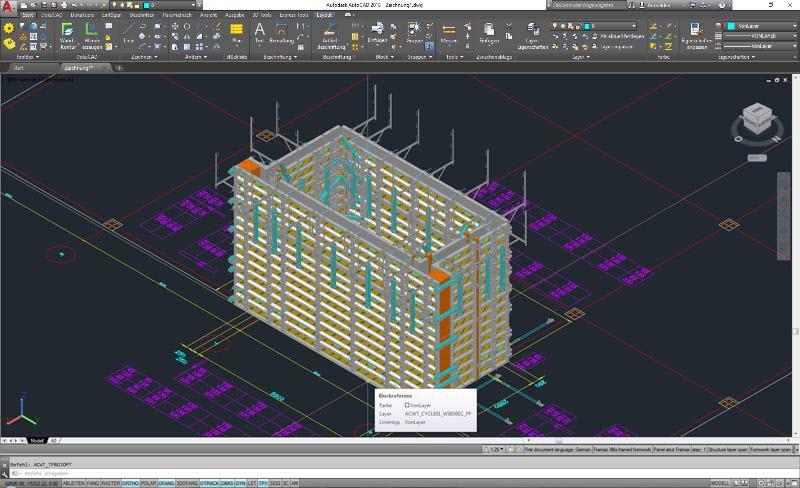The height and width of the screenshot is (488, 800).
Task: Toggle OFANG object snap
Action: pos(168,483)
